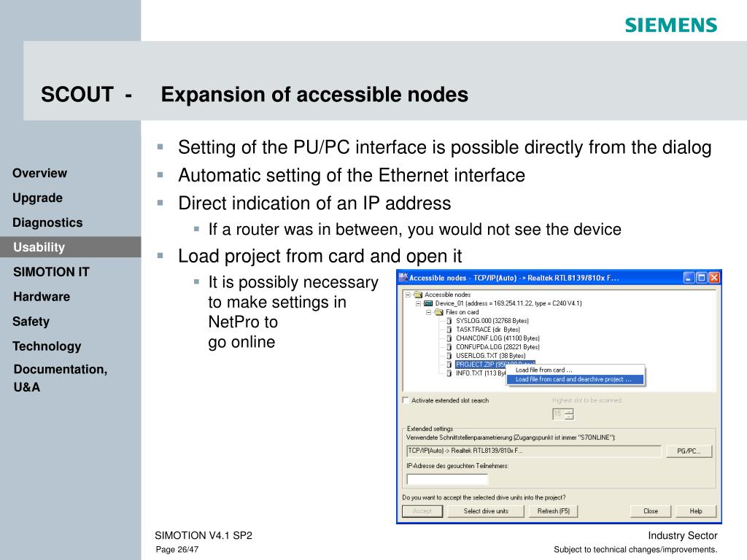Click the highest slot spinner arrows
This screenshot has height=560, width=747.
(569, 414)
